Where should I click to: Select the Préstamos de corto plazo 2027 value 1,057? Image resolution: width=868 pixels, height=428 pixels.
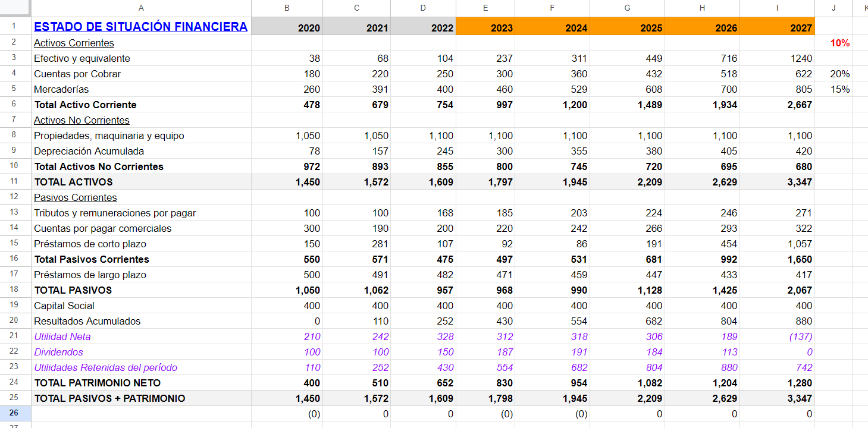click(799, 244)
